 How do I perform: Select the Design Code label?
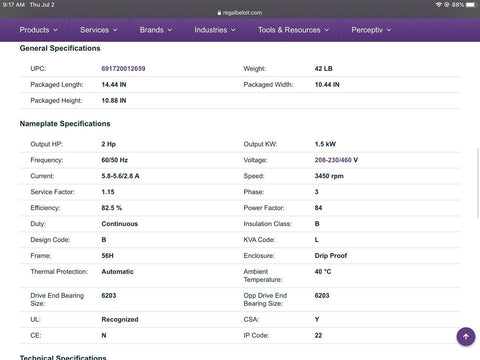pyautogui.click(x=50, y=240)
